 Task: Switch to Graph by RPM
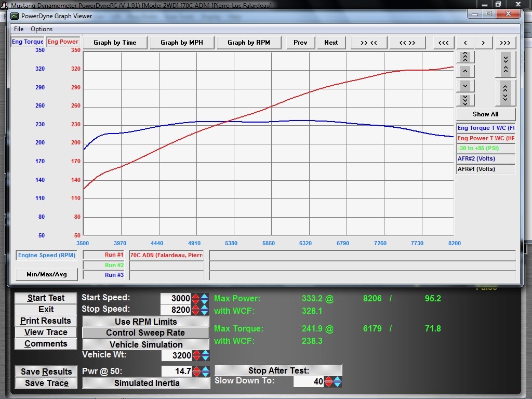249,43
